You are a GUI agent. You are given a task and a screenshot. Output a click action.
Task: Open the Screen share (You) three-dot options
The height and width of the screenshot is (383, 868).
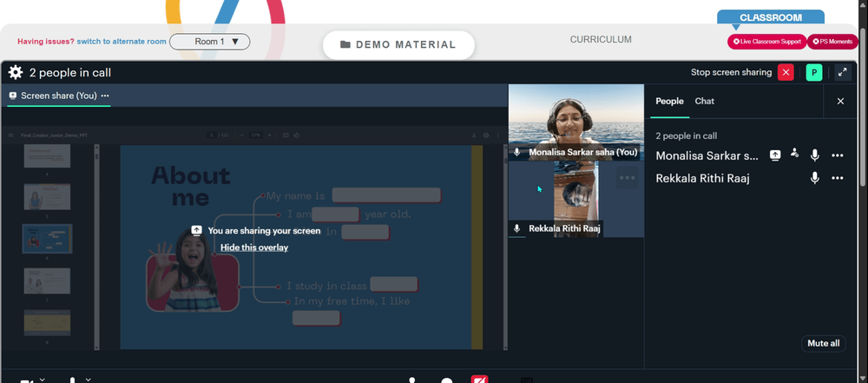[x=105, y=96]
